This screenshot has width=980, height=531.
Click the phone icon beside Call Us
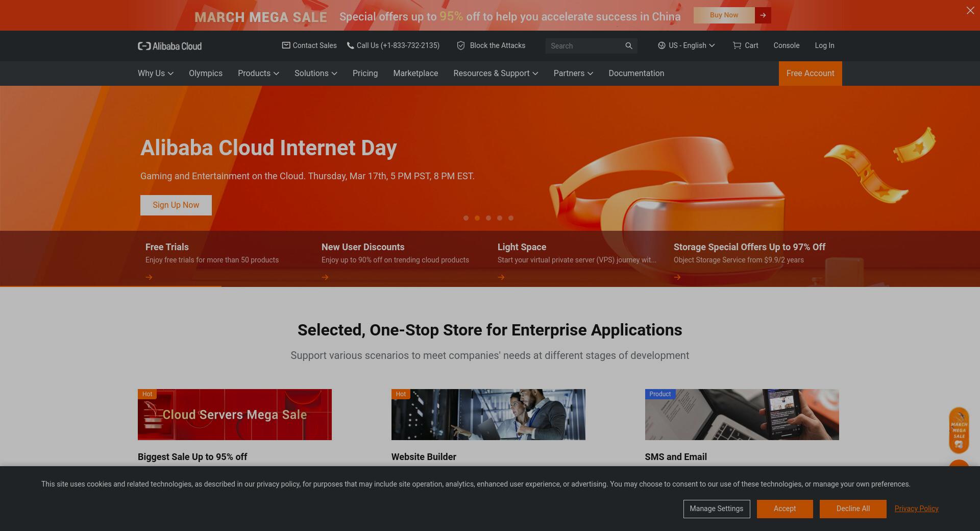pyautogui.click(x=350, y=45)
